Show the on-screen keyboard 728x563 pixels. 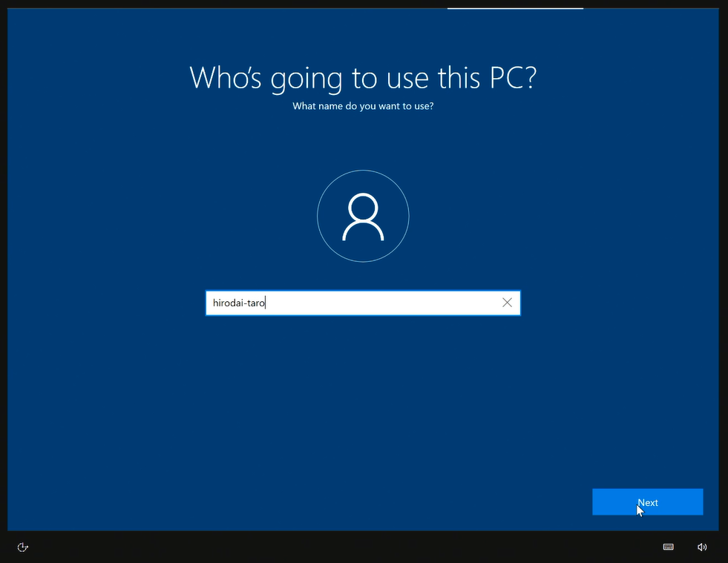(668, 547)
